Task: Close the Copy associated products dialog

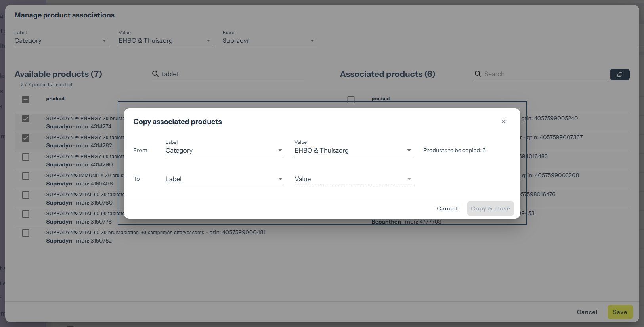Action: [x=503, y=122]
